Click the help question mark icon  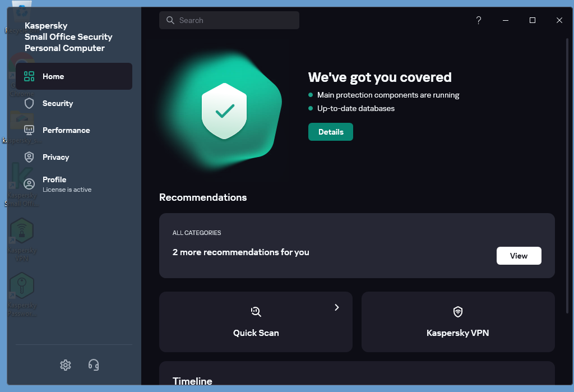click(478, 20)
